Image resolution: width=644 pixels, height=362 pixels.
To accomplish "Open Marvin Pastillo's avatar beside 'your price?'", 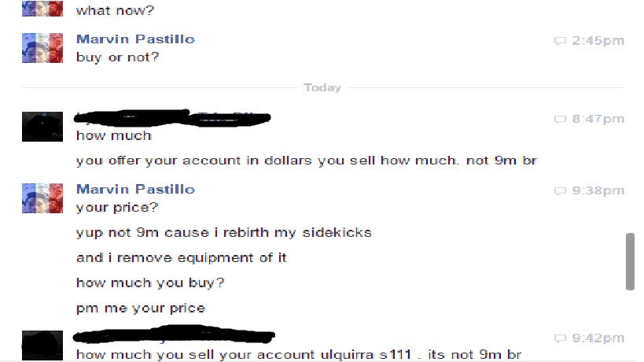I will click(42, 198).
